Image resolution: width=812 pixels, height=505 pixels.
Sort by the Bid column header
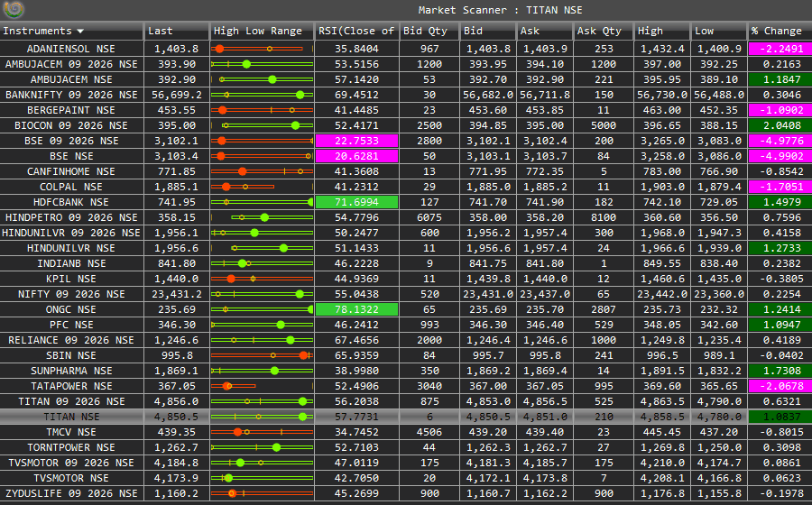click(487, 31)
